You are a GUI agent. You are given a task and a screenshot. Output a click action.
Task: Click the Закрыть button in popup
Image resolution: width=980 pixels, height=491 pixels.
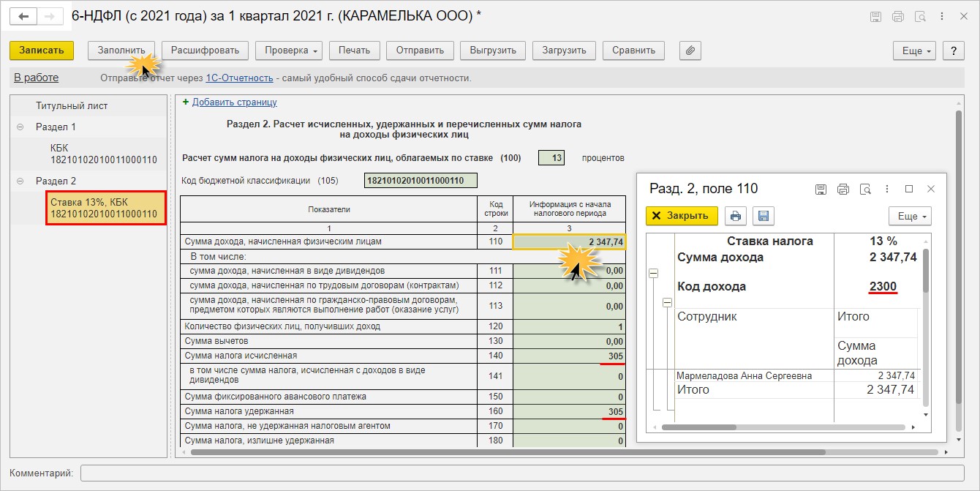682,216
